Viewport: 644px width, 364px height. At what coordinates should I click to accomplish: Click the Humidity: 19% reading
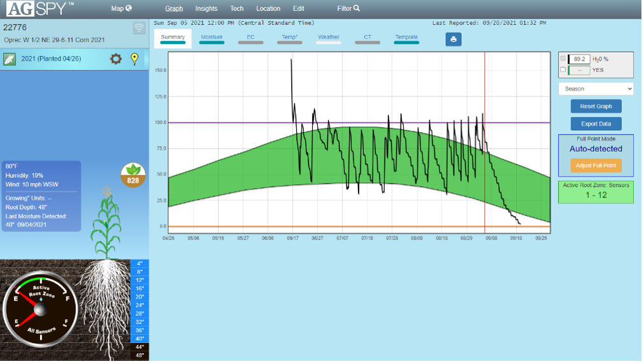coord(24,176)
